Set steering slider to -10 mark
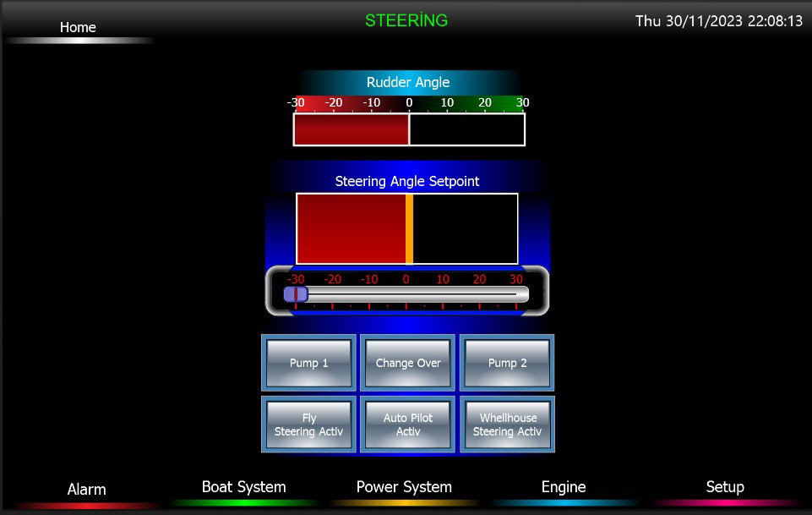 [369, 294]
